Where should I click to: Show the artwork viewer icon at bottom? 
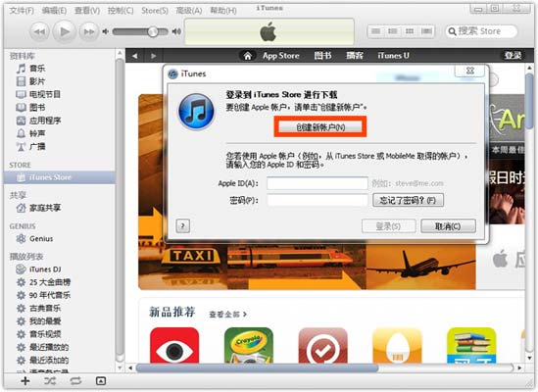click(101, 380)
